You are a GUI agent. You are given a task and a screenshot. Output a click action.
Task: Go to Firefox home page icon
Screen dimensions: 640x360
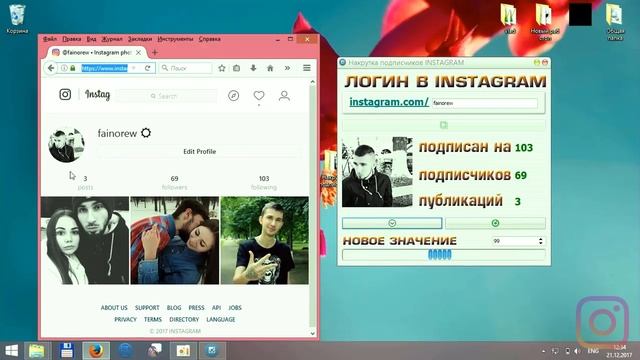pos(270,68)
